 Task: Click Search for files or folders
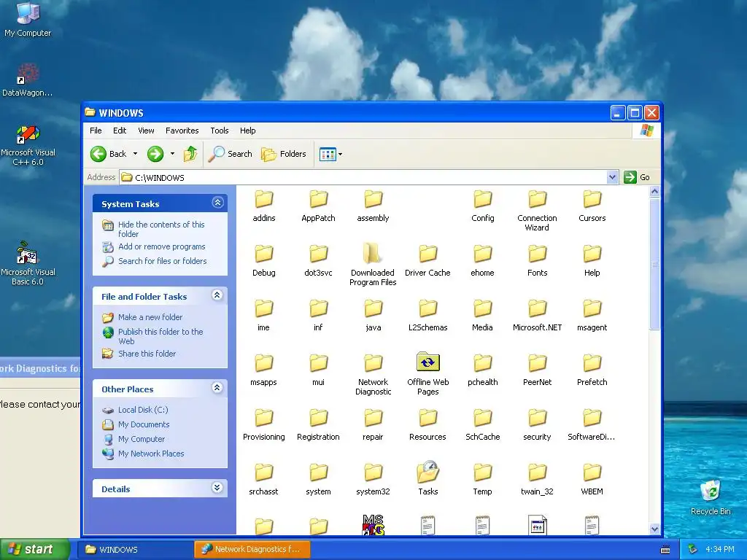click(163, 261)
